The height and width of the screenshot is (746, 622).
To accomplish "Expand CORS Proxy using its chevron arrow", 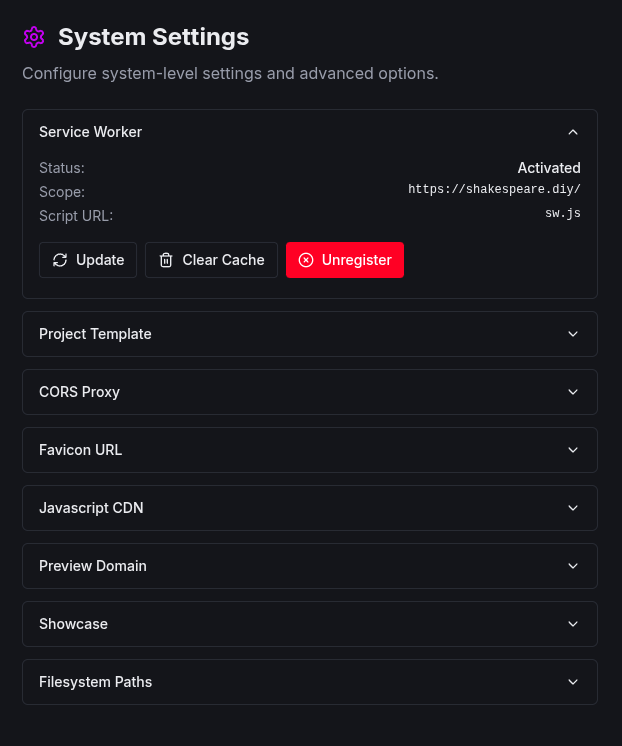I will [573, 392].
